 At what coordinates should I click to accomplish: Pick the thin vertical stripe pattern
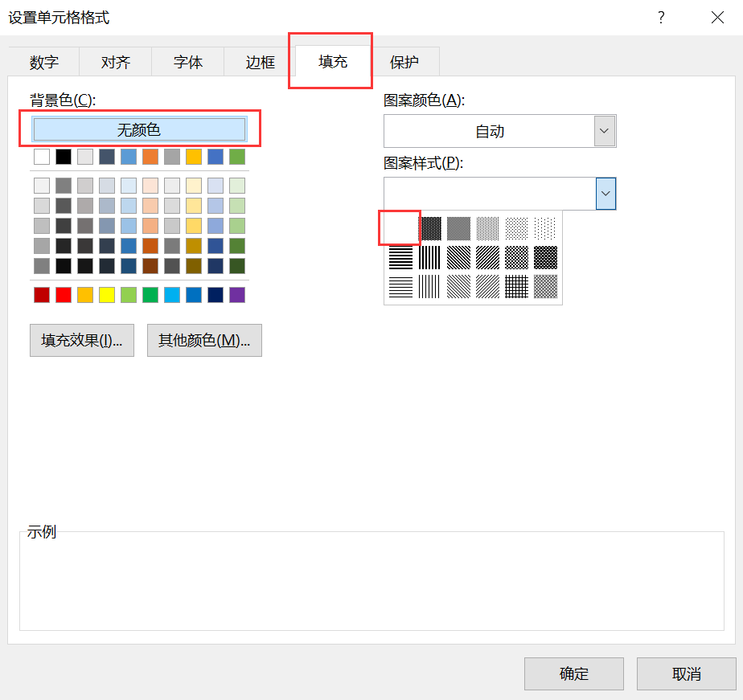coord(429,287)
